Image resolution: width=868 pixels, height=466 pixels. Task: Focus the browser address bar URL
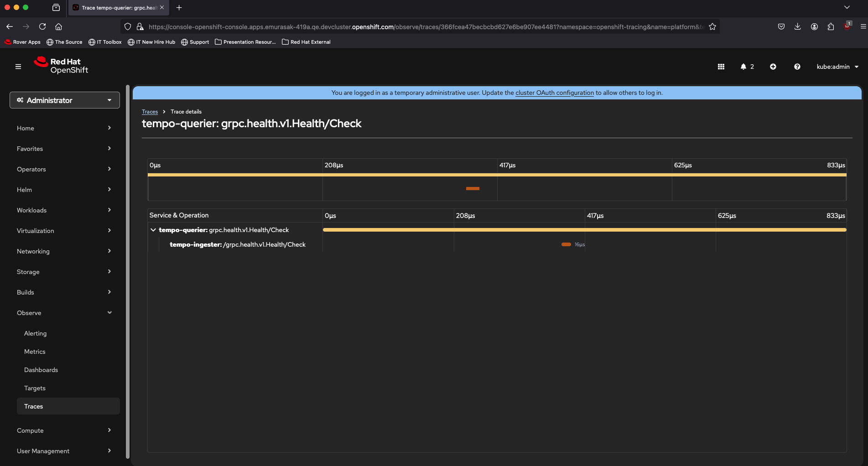426,27
